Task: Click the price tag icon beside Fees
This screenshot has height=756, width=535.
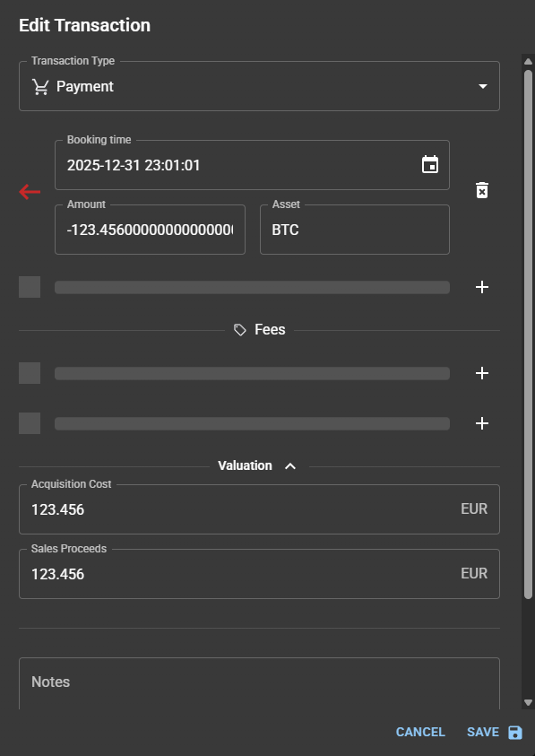Action: (x=239, y=330)
